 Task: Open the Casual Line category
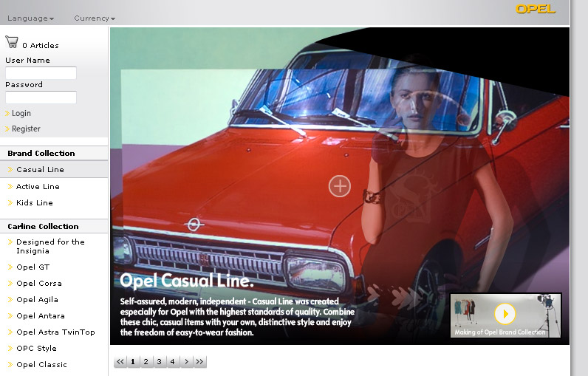coord(40,169)
